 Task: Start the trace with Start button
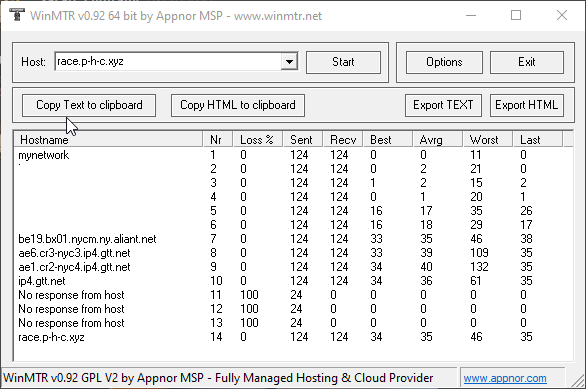[x=343, y=62]
